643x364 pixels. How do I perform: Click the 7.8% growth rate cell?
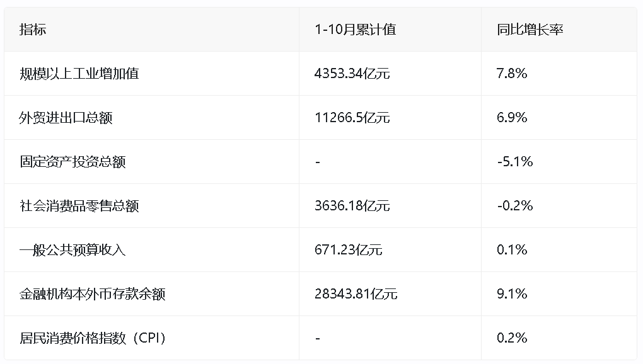tap(512, 74)
